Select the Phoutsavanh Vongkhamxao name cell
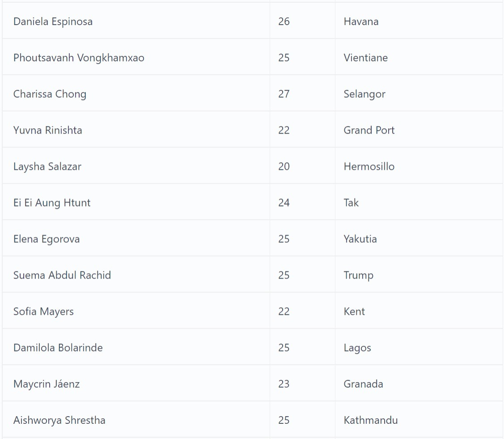The width and height of the screenshot is (504, 439). tap(79, 58)
